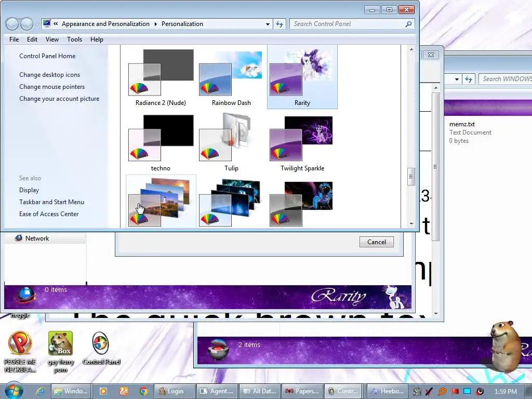
Task: Expand hidden breadcrumb chevrons in address bar
Action: 56,24
